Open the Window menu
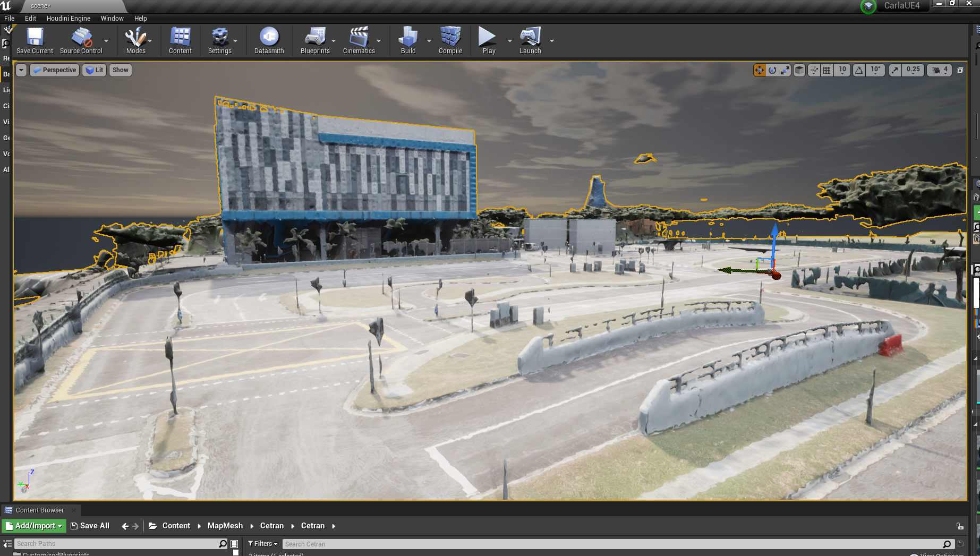This screenshot has width=980, height=556. 112,18
